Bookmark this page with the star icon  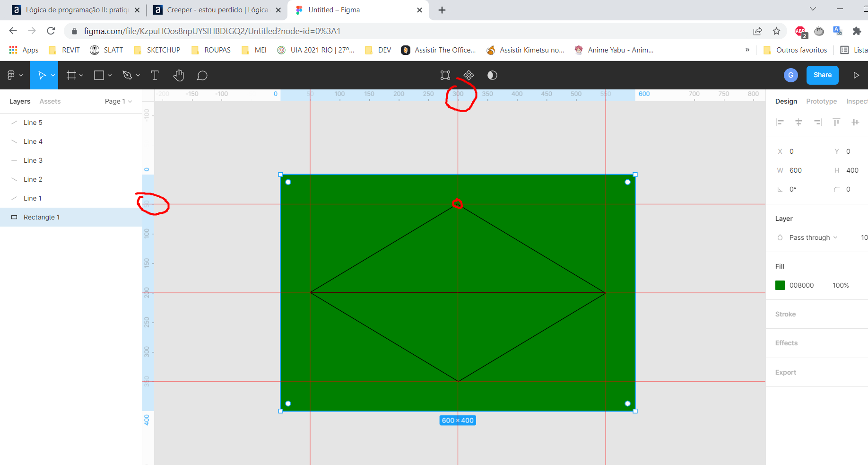(776, 31)
